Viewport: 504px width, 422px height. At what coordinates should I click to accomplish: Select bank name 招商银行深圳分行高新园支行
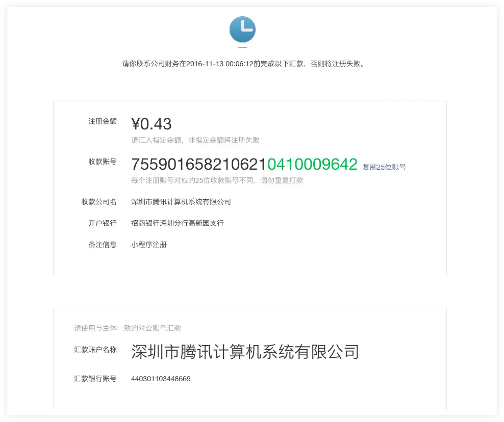pos(178,223)
